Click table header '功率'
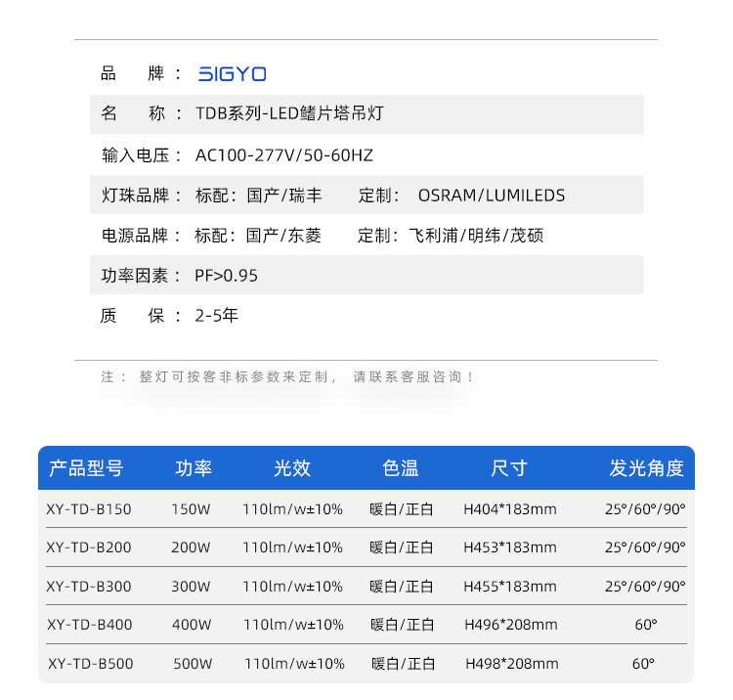The width and height of the screenshot is (733, 700). (194, 468)
